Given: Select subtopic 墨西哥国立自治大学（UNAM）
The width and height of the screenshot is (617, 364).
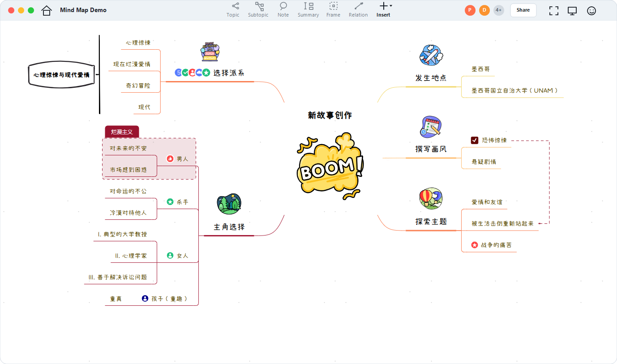Looking at the screenshot, I should [515, 90].
